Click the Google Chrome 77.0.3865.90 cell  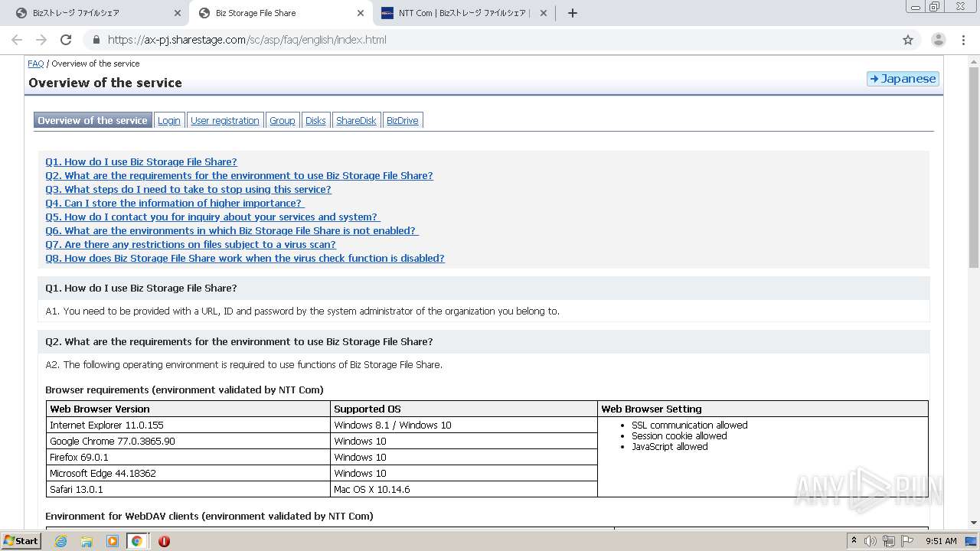pyautogui.click(x=188, y=441)
